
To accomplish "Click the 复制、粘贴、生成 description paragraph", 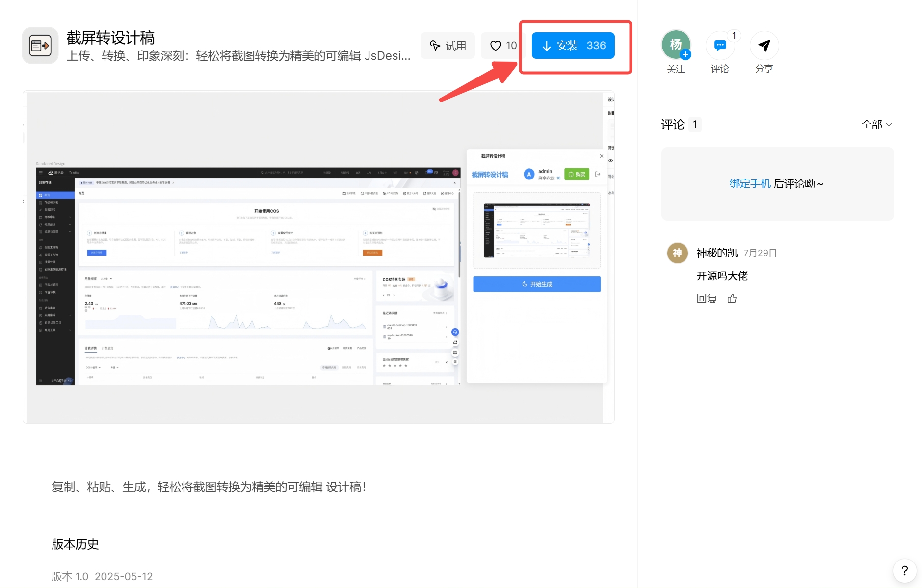I will (x=209, y=487).
